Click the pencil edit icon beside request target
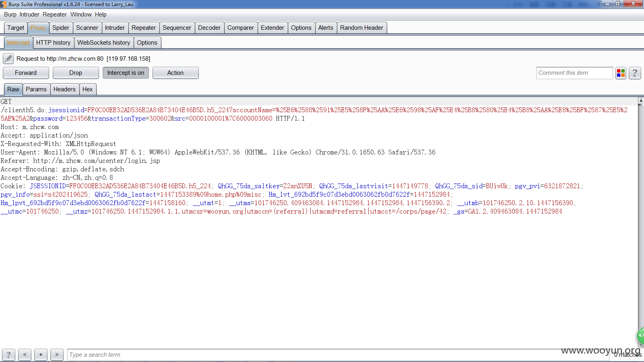This screenshot has height=362, width=644. coord(8,59)
